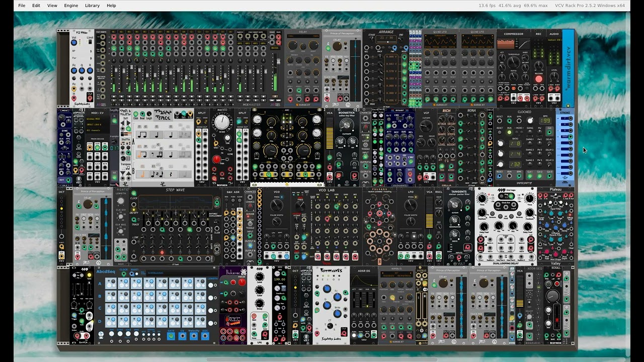This screenshot has height=362, width=644.
Task: Solo track 16 on MixMaster
Action: [x=230, y=100]
